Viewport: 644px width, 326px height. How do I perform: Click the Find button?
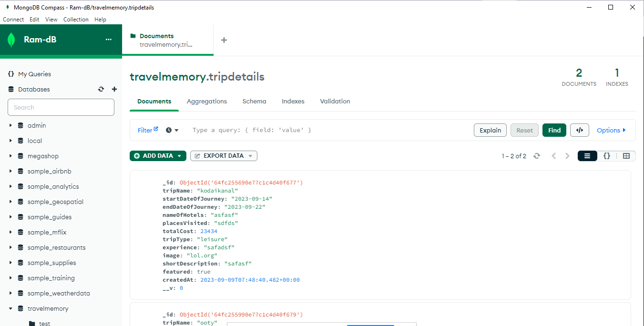(x=554, y=130)
